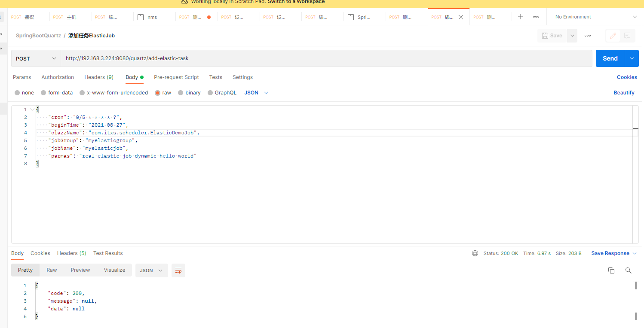Open the POST method dropdown
644x328 pixels.
coord(36,58)
